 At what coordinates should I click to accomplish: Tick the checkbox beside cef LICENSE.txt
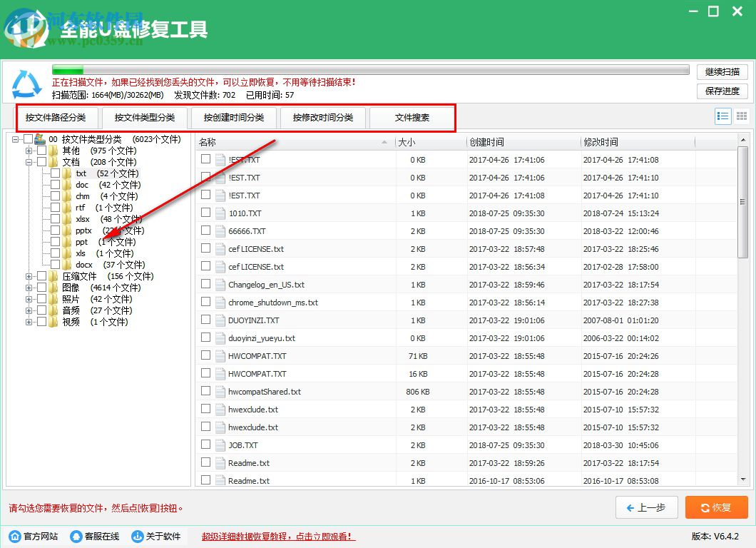pos(206,248)
